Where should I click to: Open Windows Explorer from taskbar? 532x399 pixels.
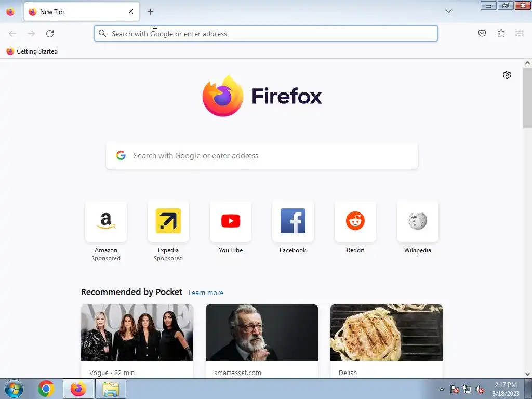pos(111,389)
